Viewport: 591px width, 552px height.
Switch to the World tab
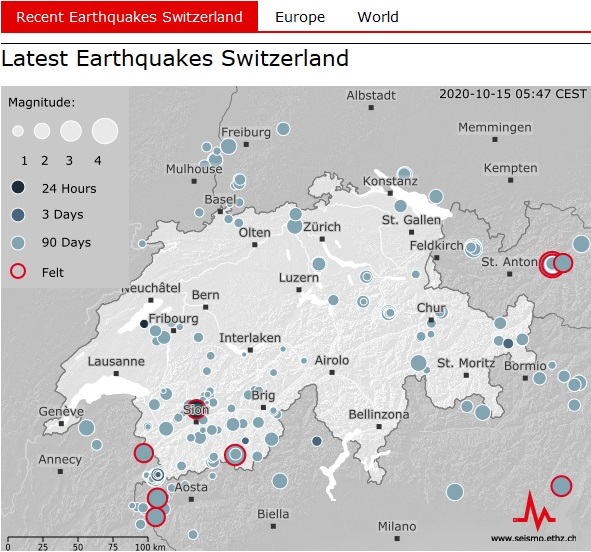point(378,17)
